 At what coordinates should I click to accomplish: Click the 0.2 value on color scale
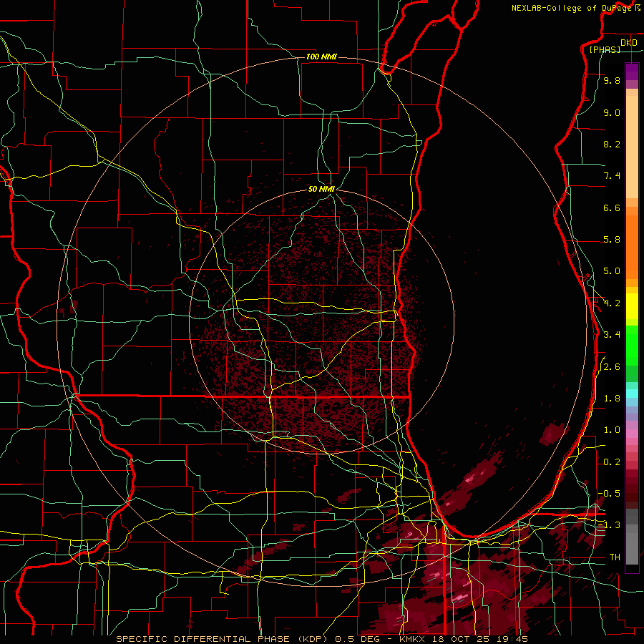click(612, 462)
